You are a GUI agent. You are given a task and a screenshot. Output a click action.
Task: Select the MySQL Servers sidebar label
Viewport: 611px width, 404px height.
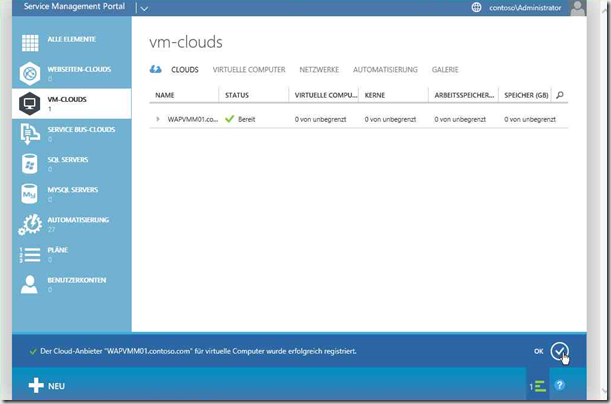click(x=73, y=190)
